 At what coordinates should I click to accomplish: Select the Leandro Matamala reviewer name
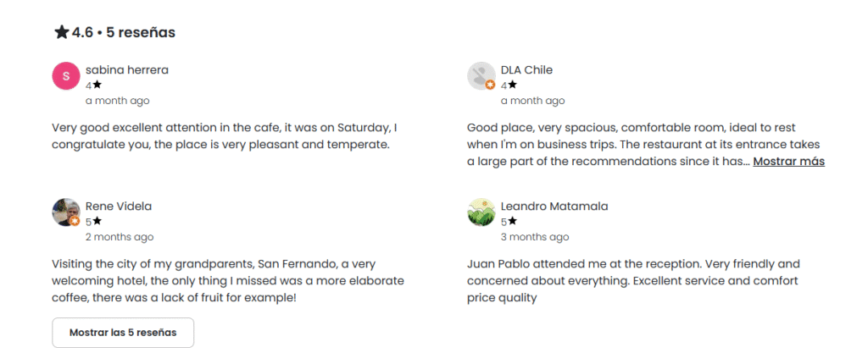[554, 206]
